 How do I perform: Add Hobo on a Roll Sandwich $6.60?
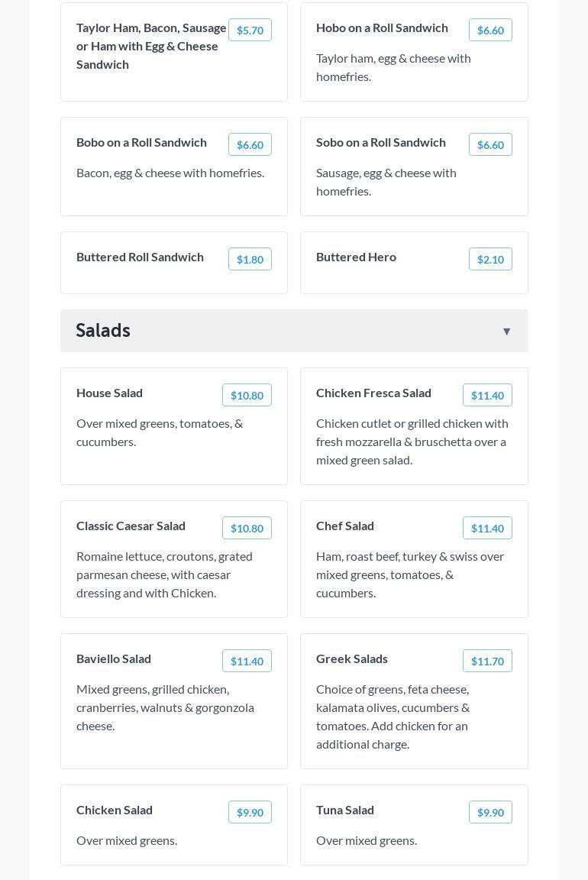click(x=490, y=31)
